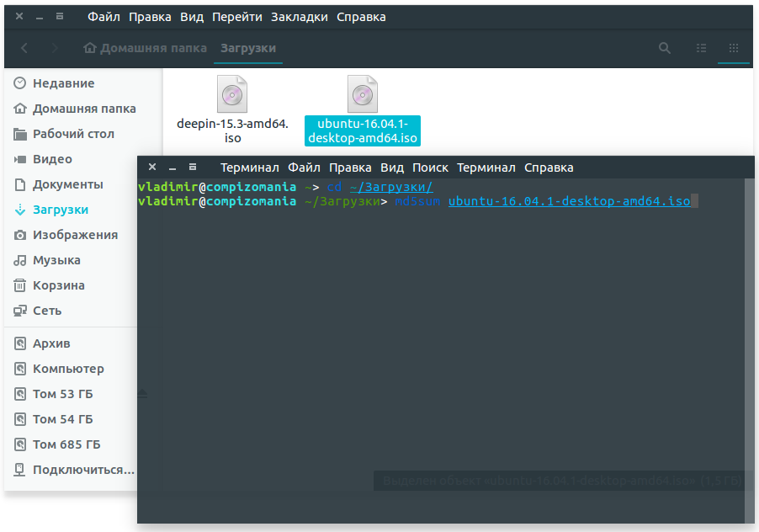This screenshot has width=759, height=532.
Task: Click the network icon beside Сеть
Action: tap(20, 311)
